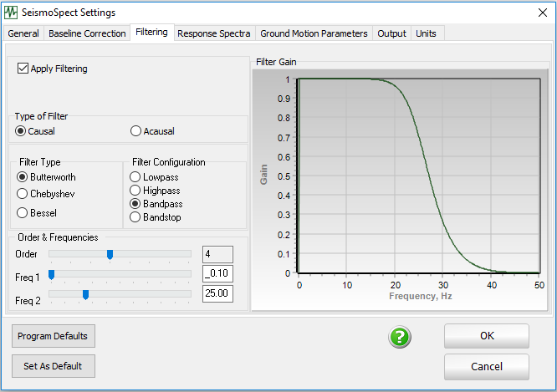Click the SeismoSpect title bar app icon
The image size is (557, 392).
12,13
